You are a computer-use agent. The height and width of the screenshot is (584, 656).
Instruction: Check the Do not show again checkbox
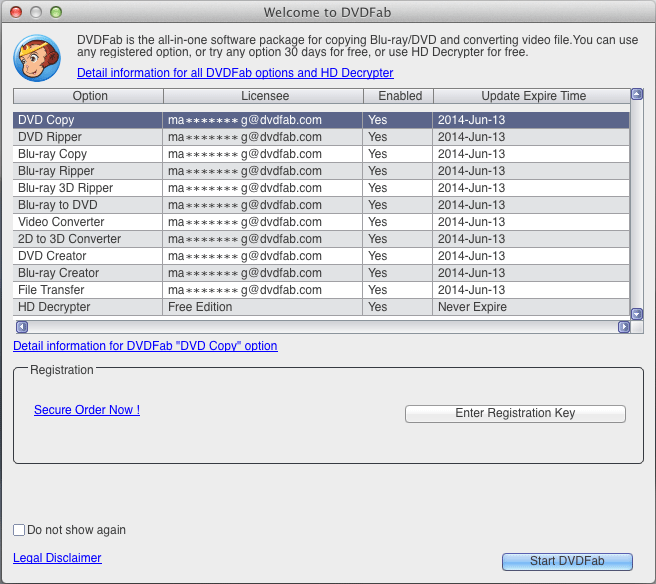pos(19,530)
